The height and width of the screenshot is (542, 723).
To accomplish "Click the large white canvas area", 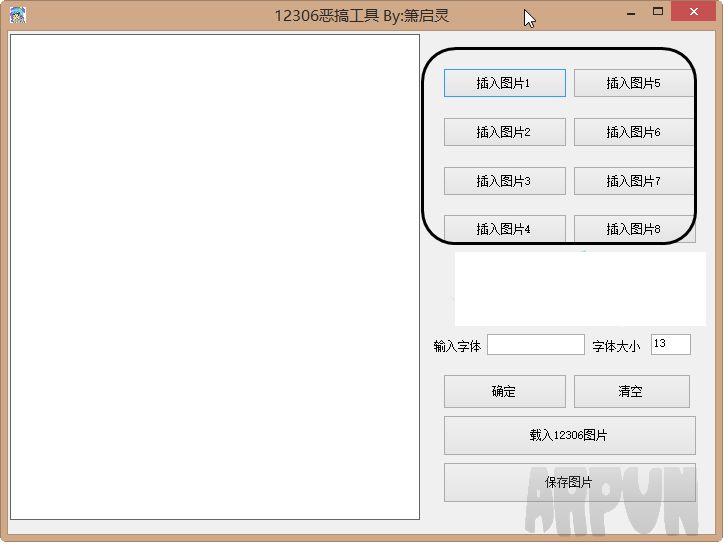I will click(215, 277).
